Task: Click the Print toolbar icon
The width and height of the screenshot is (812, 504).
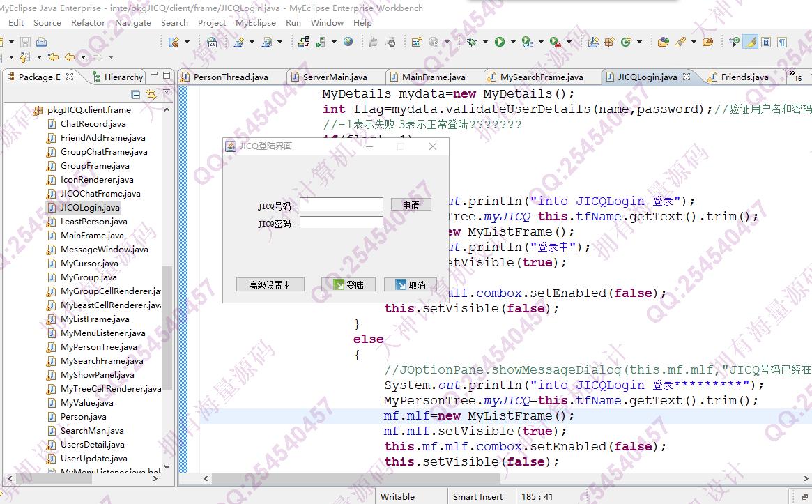Action: (x=41, y=42)
